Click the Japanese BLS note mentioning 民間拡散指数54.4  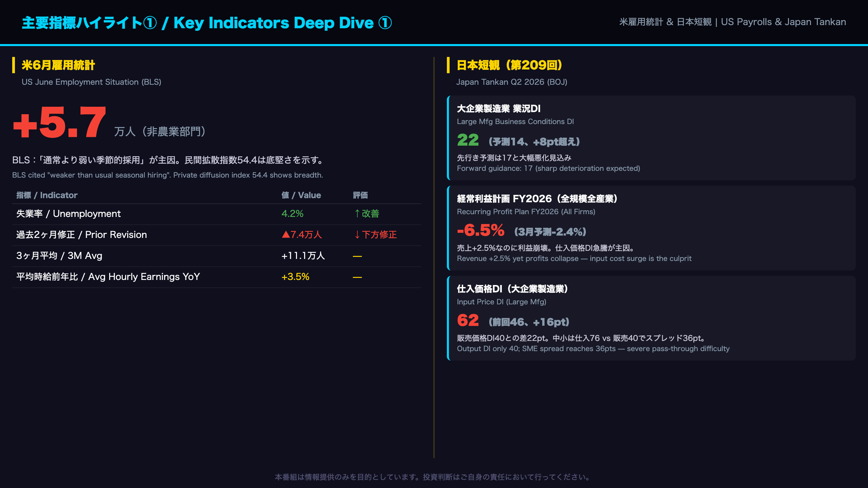click(x=169, y=160)
